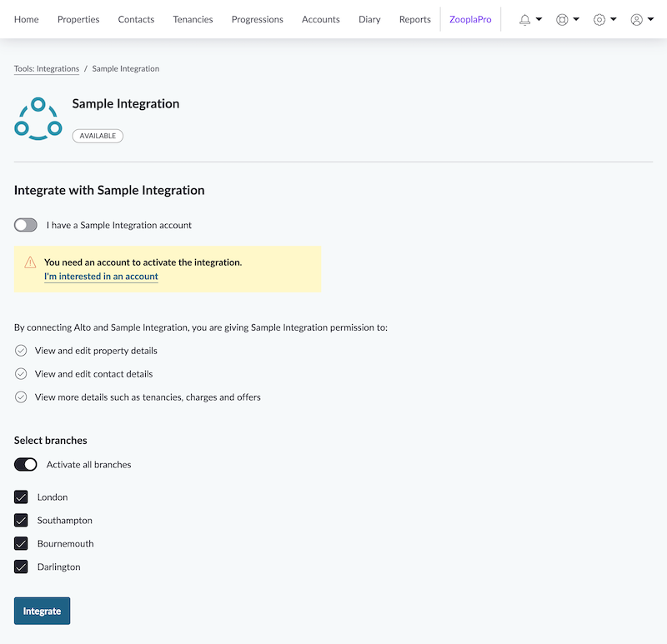Follow the I'm interested in an account link
This screenshot has height=644, width=667.
(101, 277)
